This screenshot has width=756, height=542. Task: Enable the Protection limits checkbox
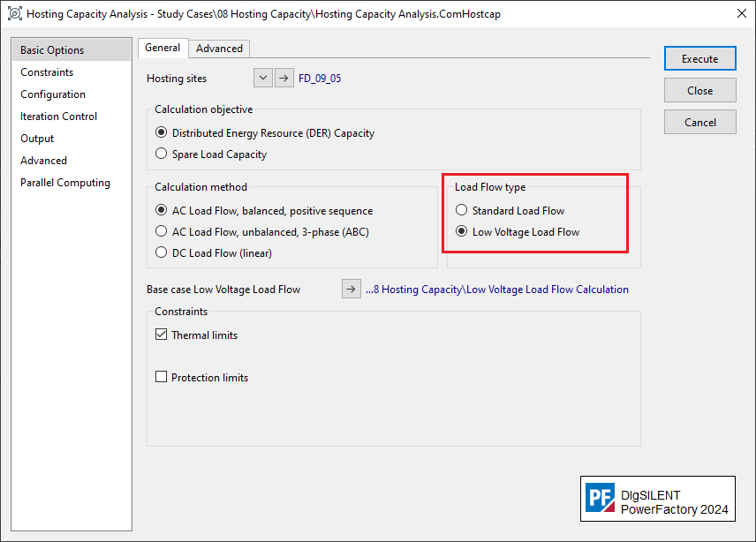(x=161, y=377)
